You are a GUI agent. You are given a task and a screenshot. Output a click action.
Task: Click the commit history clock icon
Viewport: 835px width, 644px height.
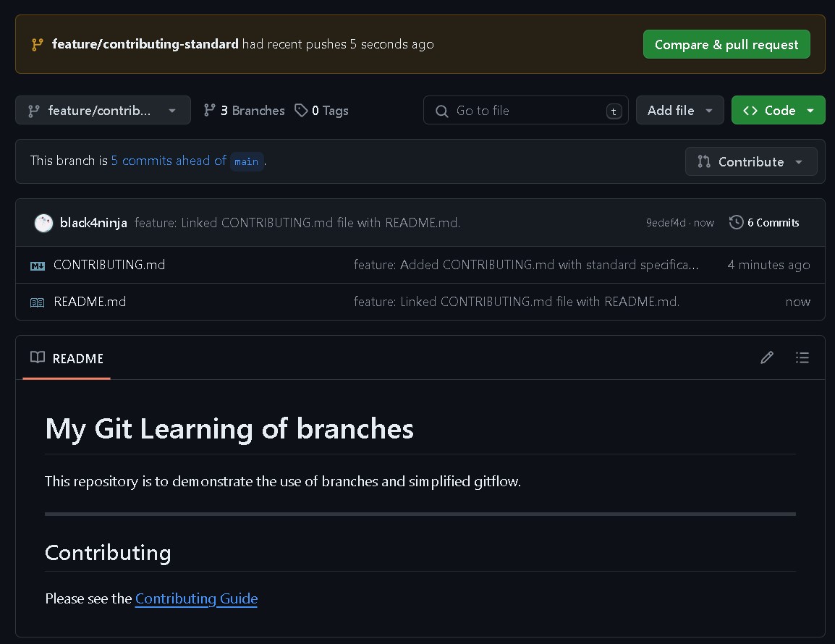(x=736, y=222)
